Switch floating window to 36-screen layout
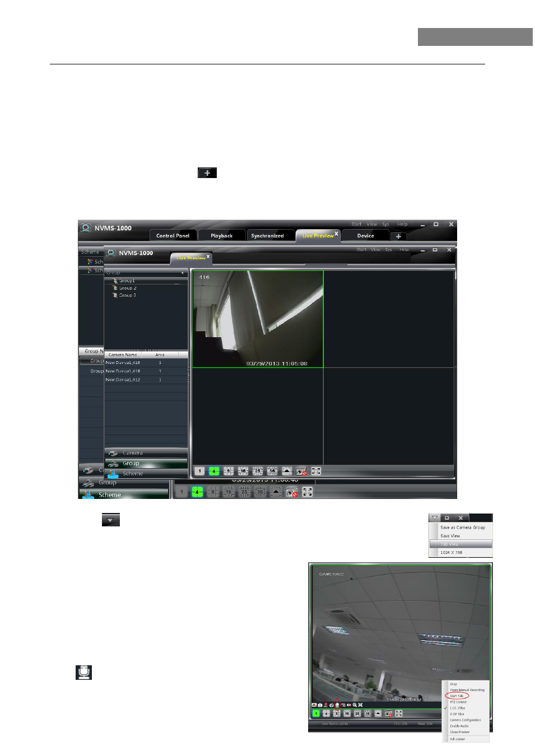535x756 pixels. (x=272, y=472)
